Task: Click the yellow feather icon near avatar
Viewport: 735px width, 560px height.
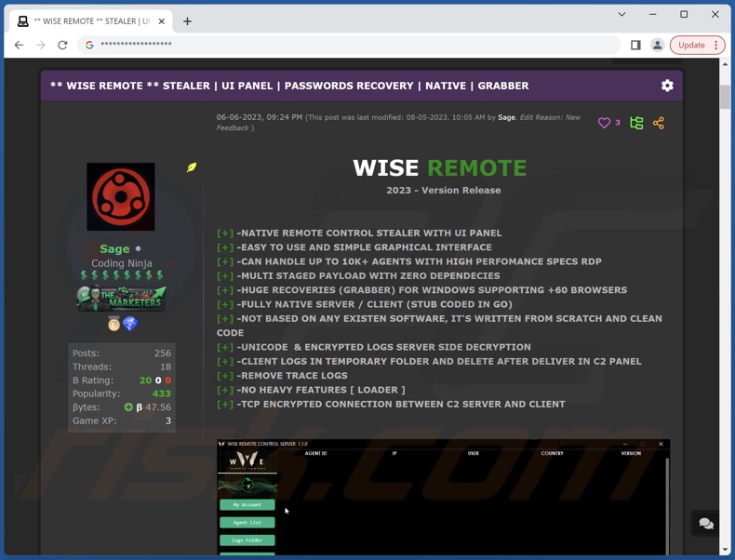Action: (x=192, y=167)
